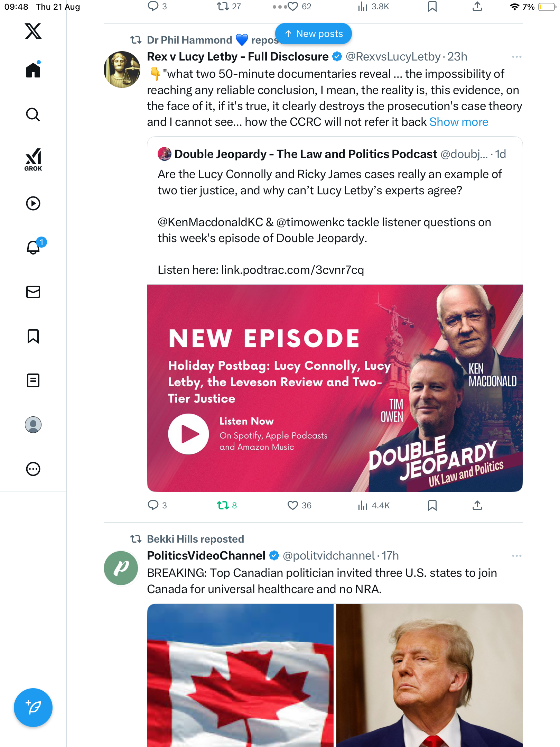This screenshot has height=747, width=560.
Task: Open the Lists icon in sidebar
Action: [x=33, y=380]
